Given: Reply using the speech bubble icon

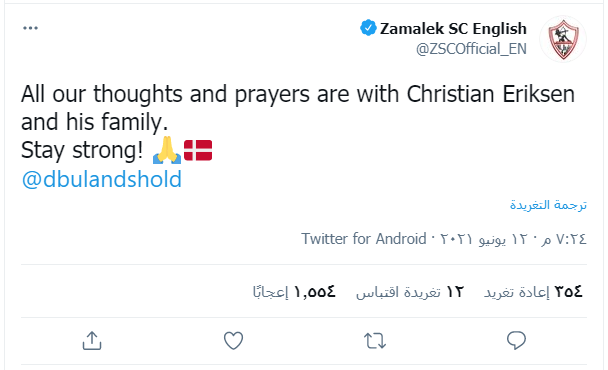Looking at the screenshot, I should (516, 341).
